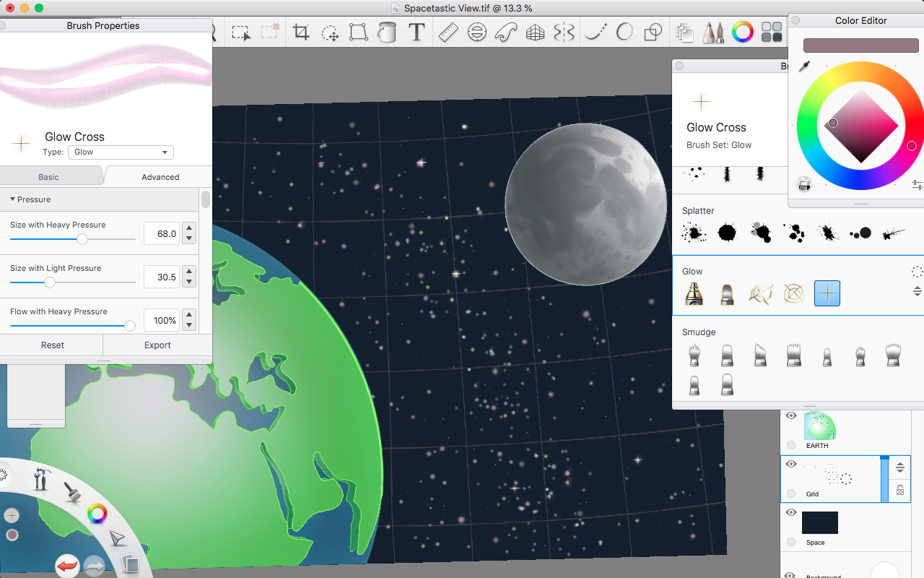Click Glow brush set reorder arrows
This screenshot has width=924, height=578.
[917, 291]
